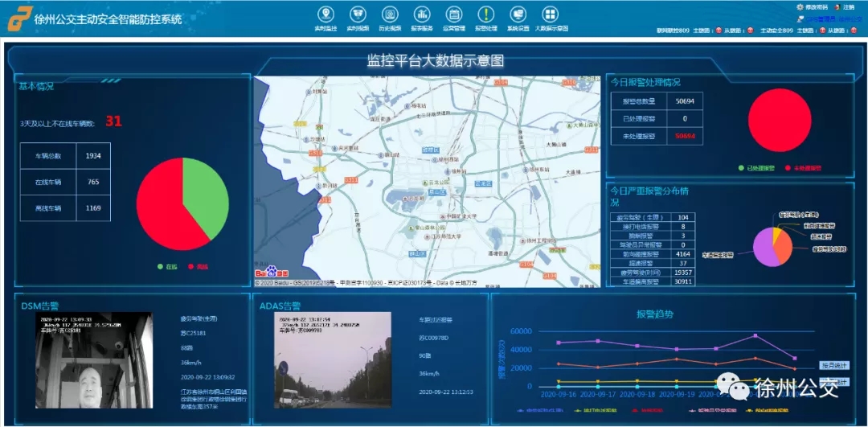The height and width of the screenshot is (427, 868).
Task: Open the 实时视频 live video icon
Action: click(357, 14)
